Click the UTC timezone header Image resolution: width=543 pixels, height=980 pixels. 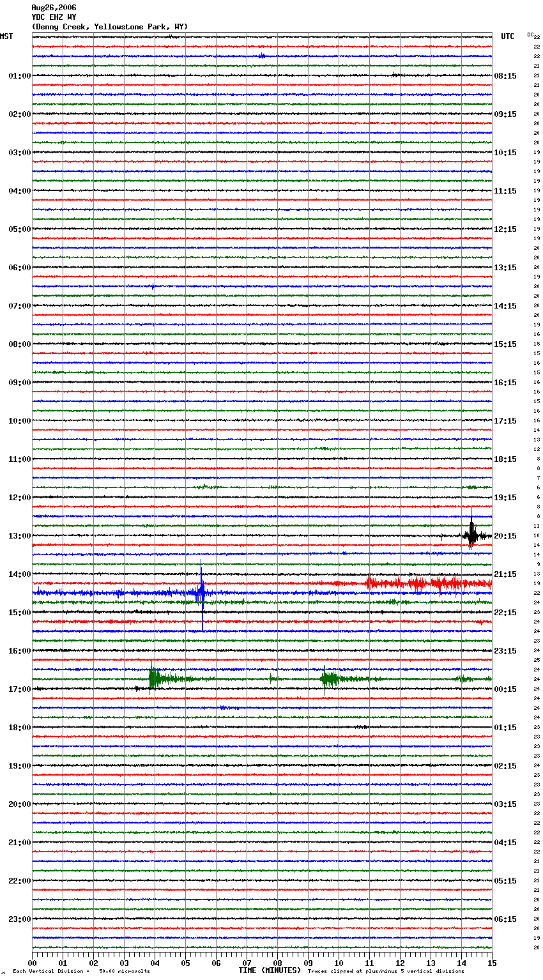(507, 36)
